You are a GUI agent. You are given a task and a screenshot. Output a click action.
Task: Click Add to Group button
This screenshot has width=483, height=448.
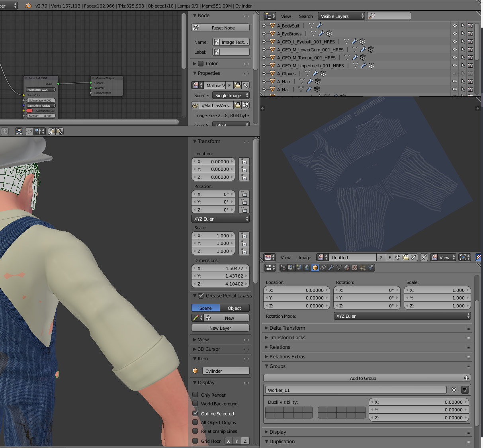pyautogui.click(x=363, y=378)
